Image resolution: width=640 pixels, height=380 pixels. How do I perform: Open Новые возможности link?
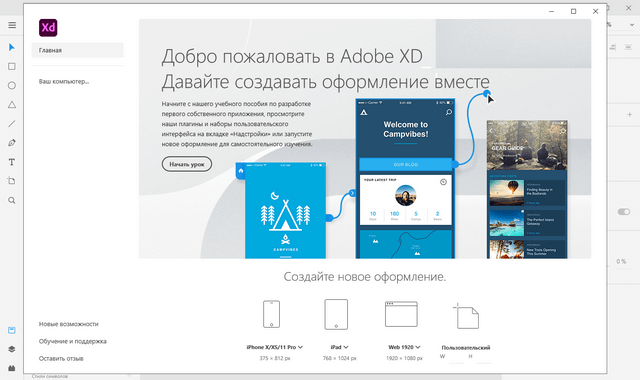click(69, 324)
